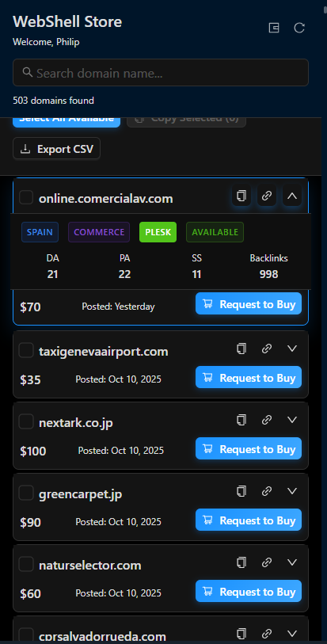327x644 pixels.
Task: Expand naturselector.com details
Action: (x=291, y=562)
